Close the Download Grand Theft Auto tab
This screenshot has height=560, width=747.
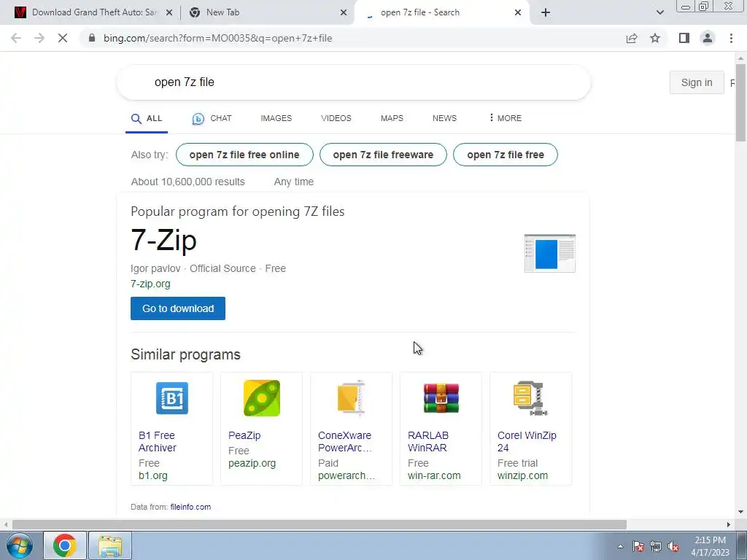click(169, 13)
